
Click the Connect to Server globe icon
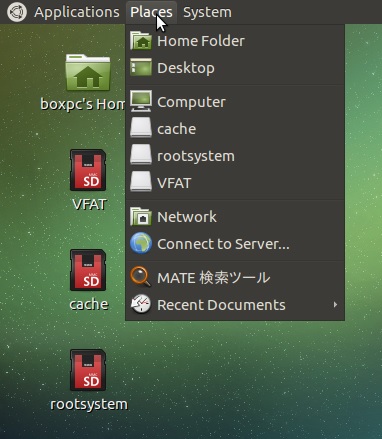tap(141, 243)
